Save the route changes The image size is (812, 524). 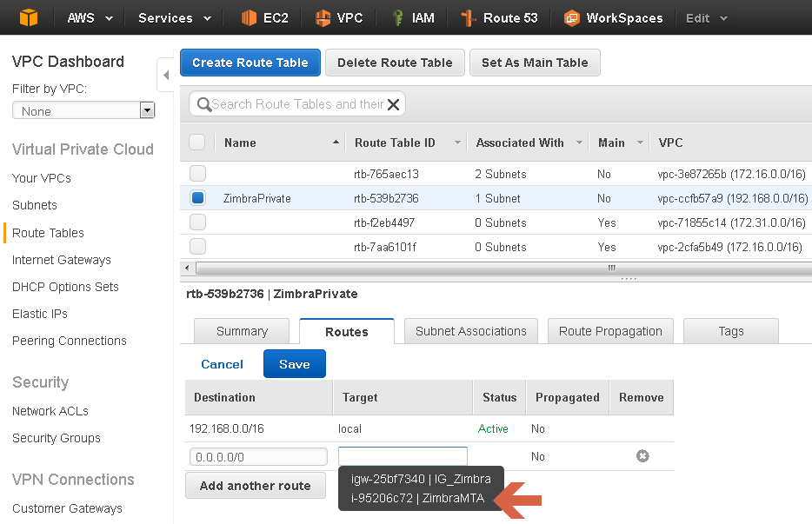pyautogui.click(x=294, y=364)
